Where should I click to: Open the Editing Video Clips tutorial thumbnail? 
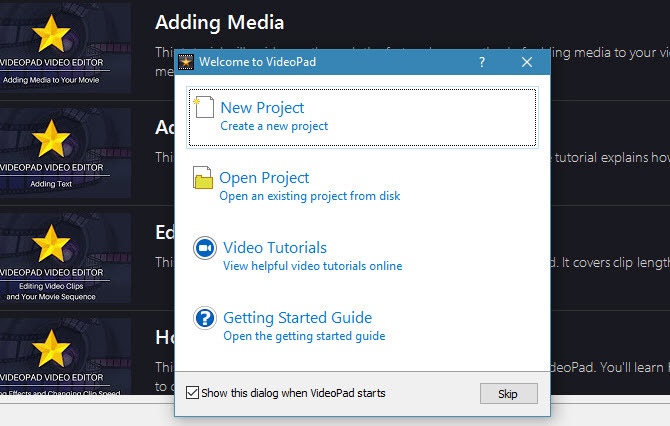(65, 257)
